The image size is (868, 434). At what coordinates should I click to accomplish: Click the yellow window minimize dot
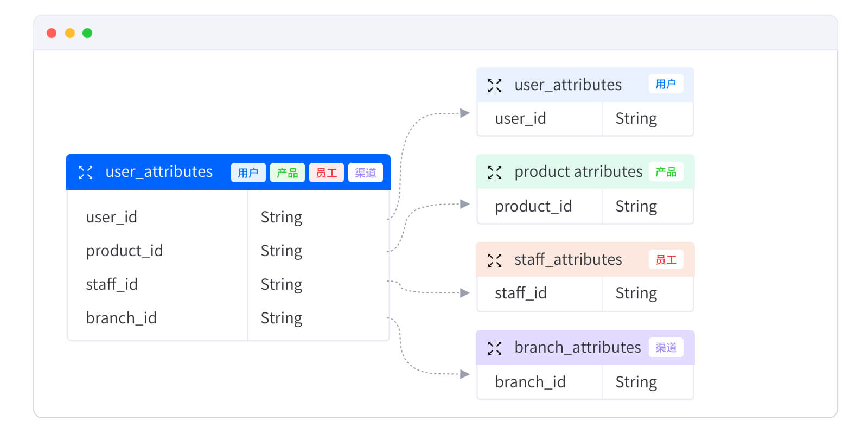tap(70, 33)
